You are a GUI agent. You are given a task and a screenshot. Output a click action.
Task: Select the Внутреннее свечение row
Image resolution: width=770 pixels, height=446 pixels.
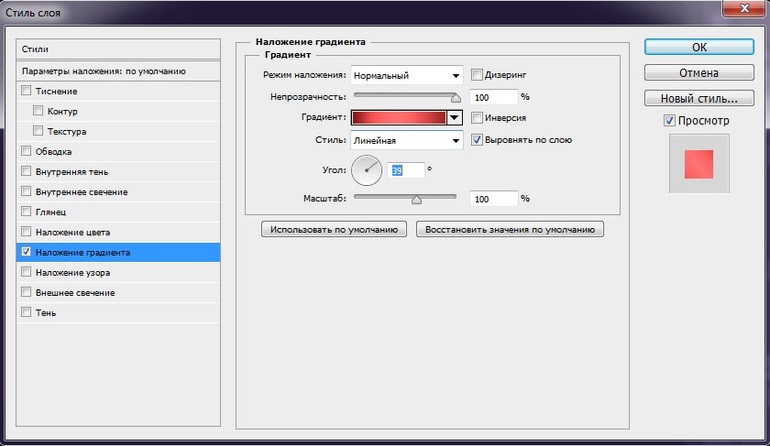pos(118,192)
